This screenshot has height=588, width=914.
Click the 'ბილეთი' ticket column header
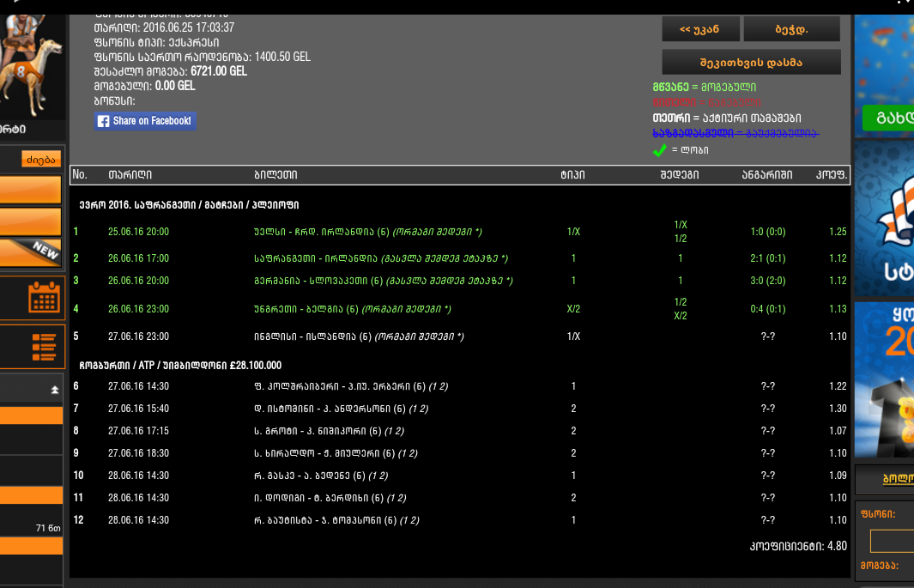(275, 175)
